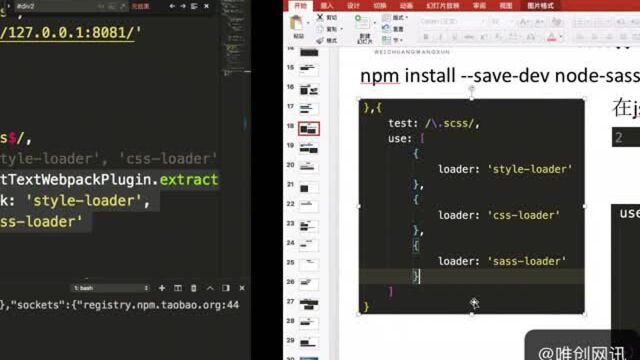640x360 pixels.
Task: Click the code screenshot image on the slide
Action: coord(472,207)
